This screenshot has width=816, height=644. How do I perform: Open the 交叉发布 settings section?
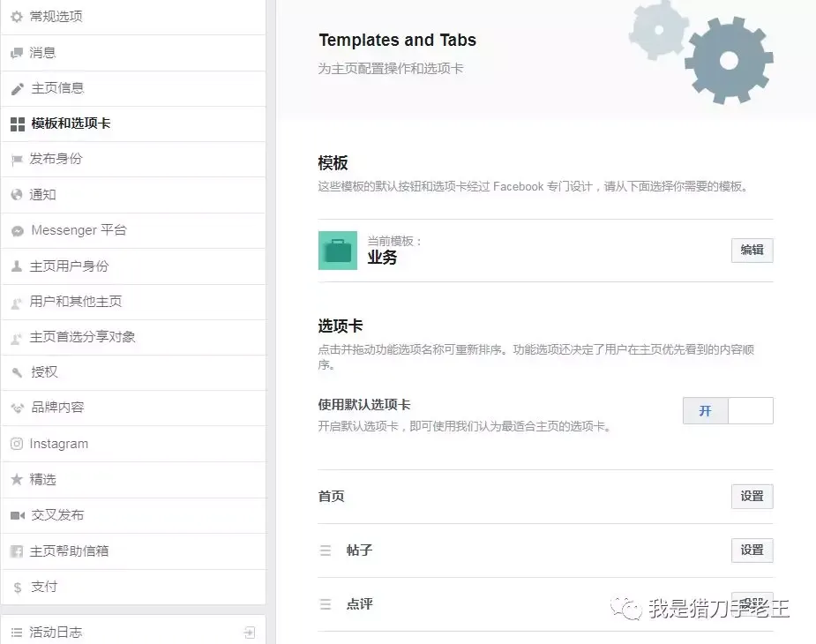click(x=133, y=515)
